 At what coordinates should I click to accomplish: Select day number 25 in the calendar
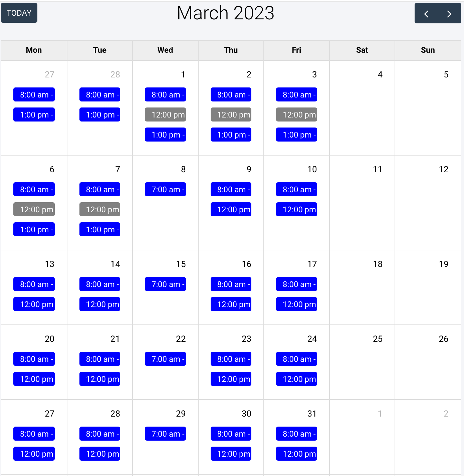(378, 339)
